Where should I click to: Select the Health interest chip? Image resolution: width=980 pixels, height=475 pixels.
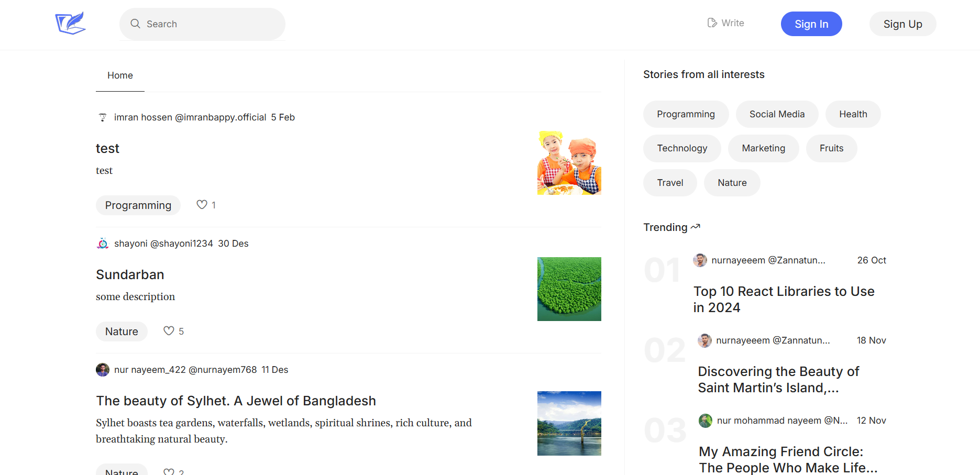coord(853,114)
